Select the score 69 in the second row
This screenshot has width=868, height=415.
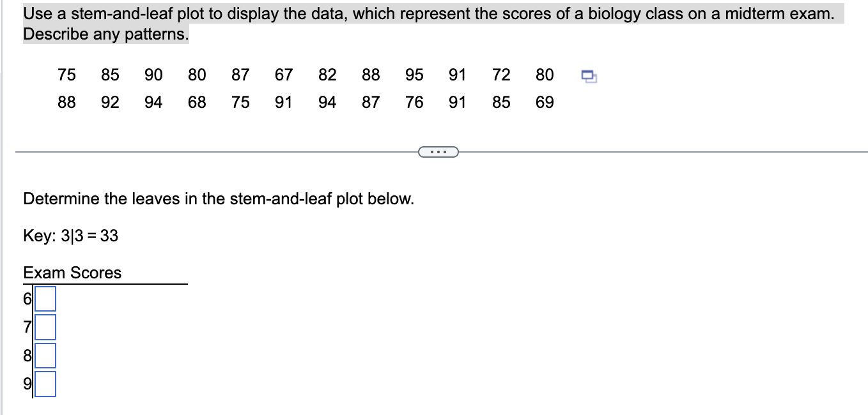[x=545, y=102]
